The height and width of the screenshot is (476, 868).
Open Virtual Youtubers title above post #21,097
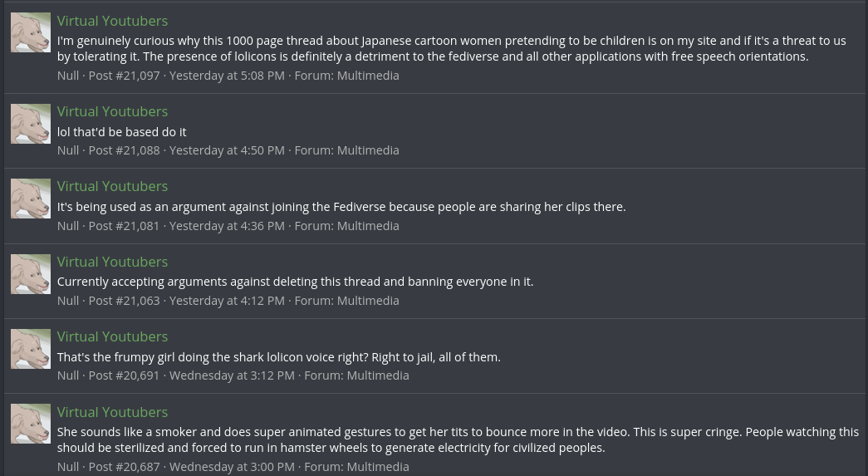tap(112, 21)
